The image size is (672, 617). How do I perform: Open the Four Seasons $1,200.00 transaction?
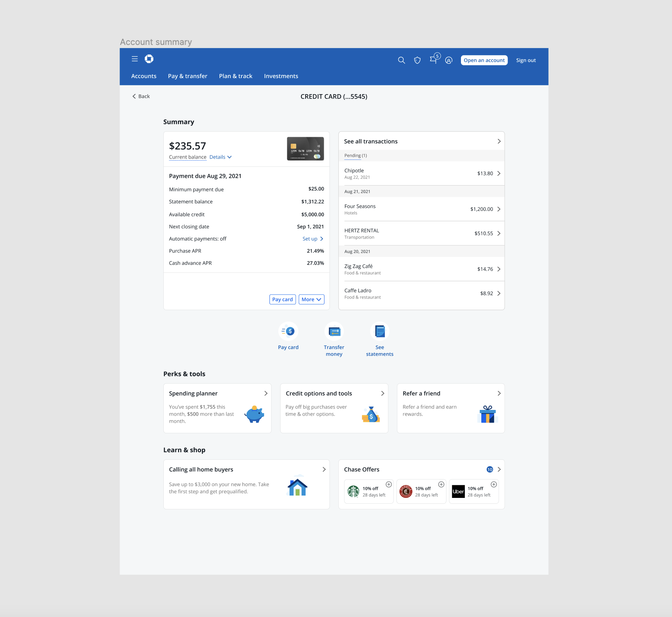[x=421, y=209]
